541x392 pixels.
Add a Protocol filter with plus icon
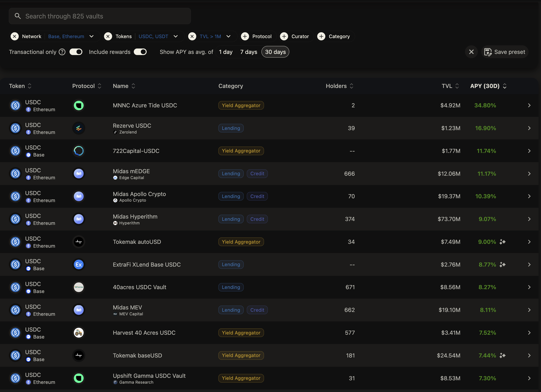[x=245, y=36]
